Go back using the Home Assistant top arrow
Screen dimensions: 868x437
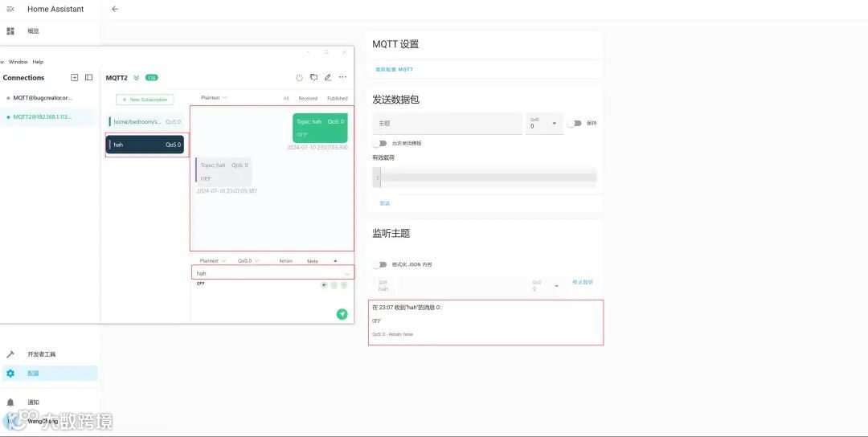tap(115, 9)
